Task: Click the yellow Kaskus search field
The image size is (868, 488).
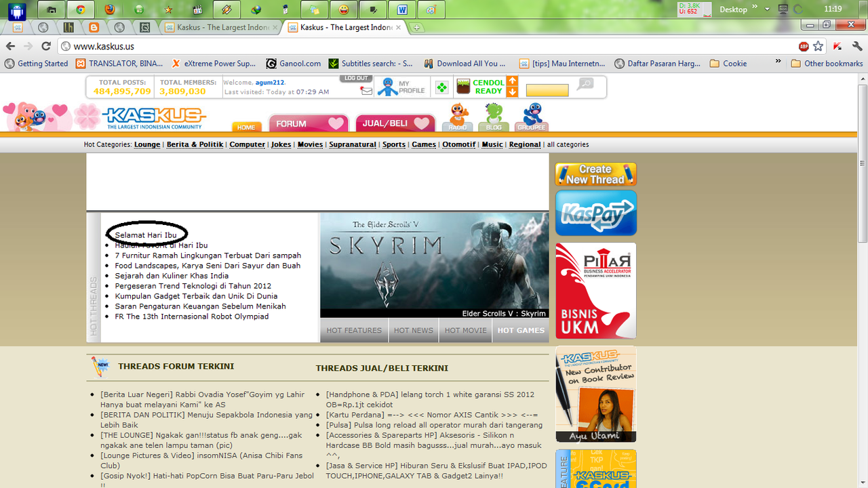Action: pyautogui.click(x=547, y=90)
